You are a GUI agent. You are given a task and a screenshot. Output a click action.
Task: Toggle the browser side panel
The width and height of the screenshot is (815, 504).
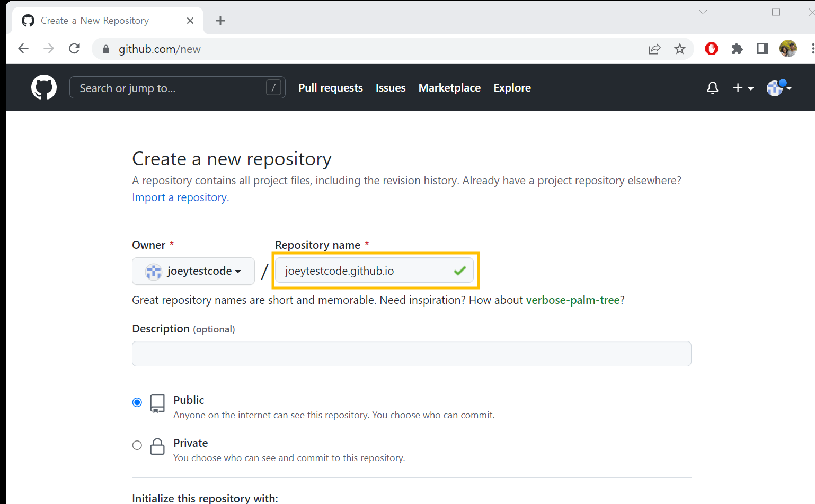[763, 49]
